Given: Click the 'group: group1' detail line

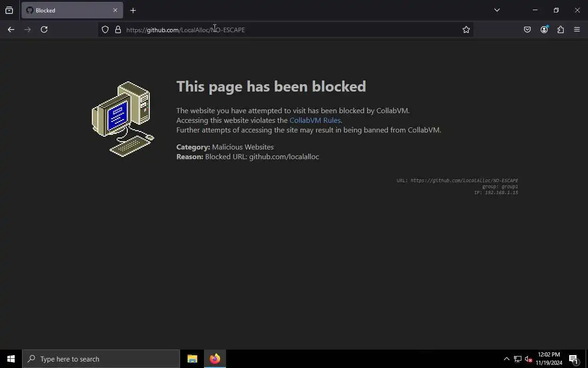Looking at the screenshot, I should coord(500,187).
